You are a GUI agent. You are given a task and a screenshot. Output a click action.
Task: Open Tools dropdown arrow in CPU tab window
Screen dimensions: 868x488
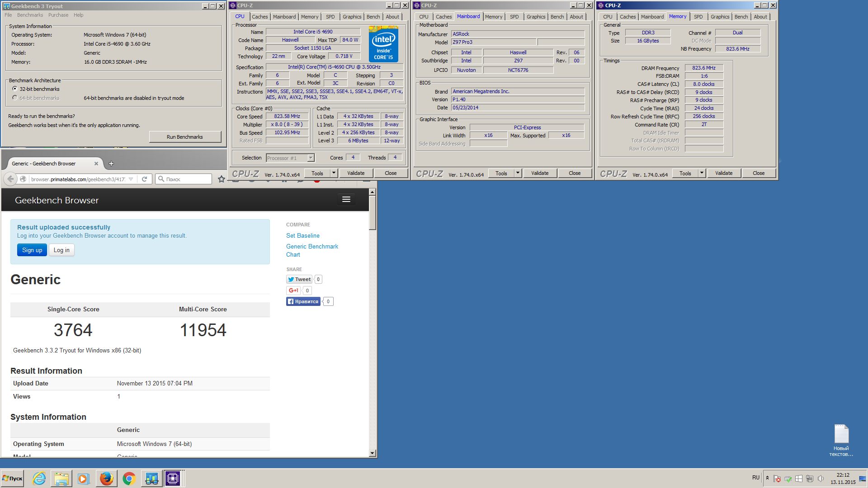tap(334, 173)
